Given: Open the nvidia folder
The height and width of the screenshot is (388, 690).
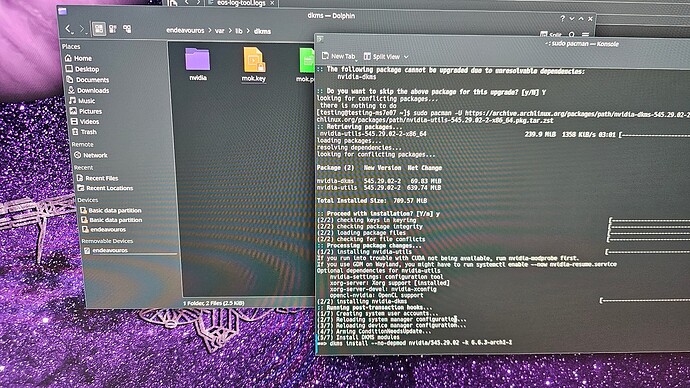Looking at the screenshot, I should coord(198,64).
